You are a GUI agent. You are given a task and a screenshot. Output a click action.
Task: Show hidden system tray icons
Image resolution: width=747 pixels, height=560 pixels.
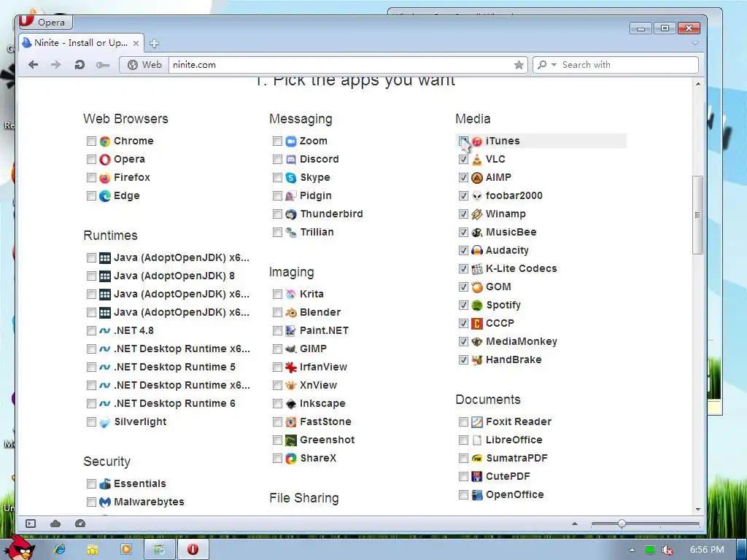[632, 550]
